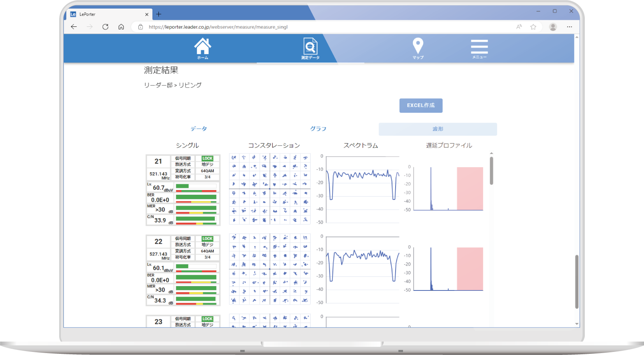This screenshot has width=644, height=355.
Task: Reload the page with refresh icon
Action: 106,27
